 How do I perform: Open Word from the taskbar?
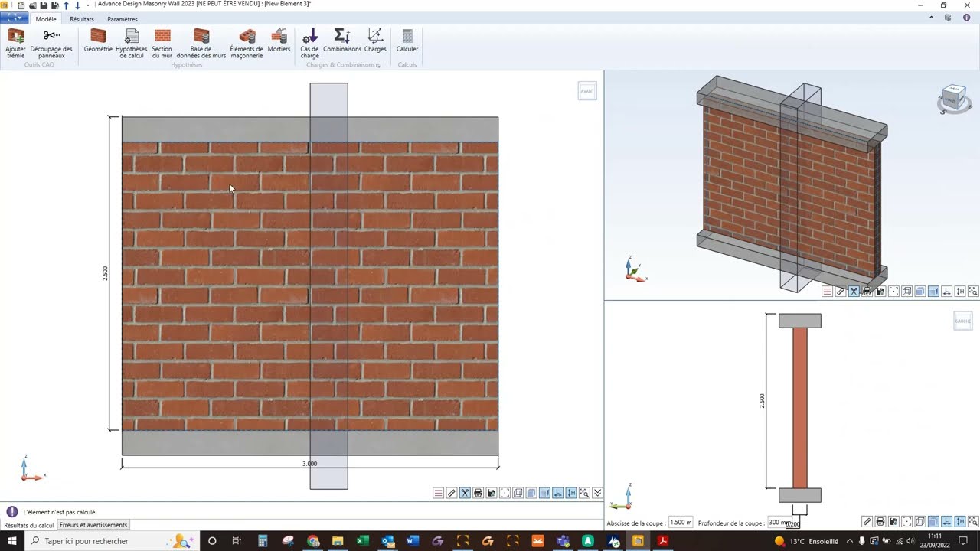tap(413, 541)
